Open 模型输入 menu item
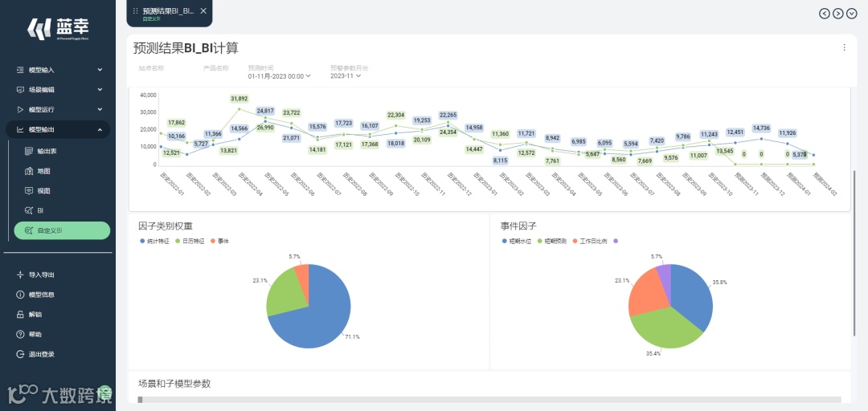This screenshot has height=411, width=868. click(58, 70)
